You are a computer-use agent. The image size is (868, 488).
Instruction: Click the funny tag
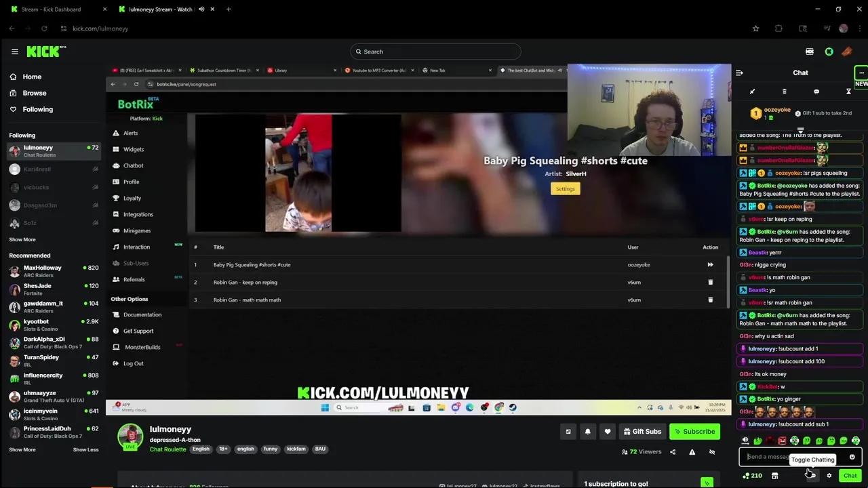click(271, 449)
